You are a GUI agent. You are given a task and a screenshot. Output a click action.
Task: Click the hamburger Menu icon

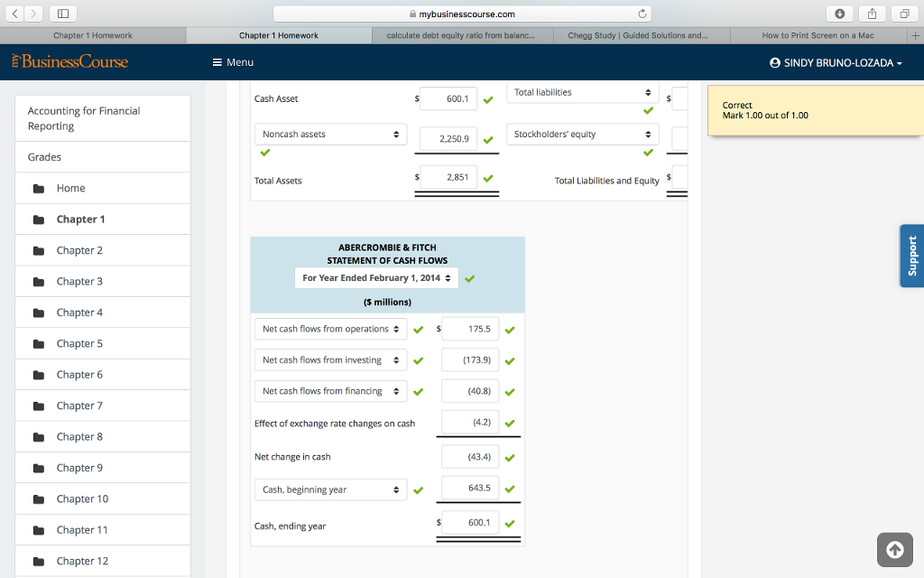point(217,62)
